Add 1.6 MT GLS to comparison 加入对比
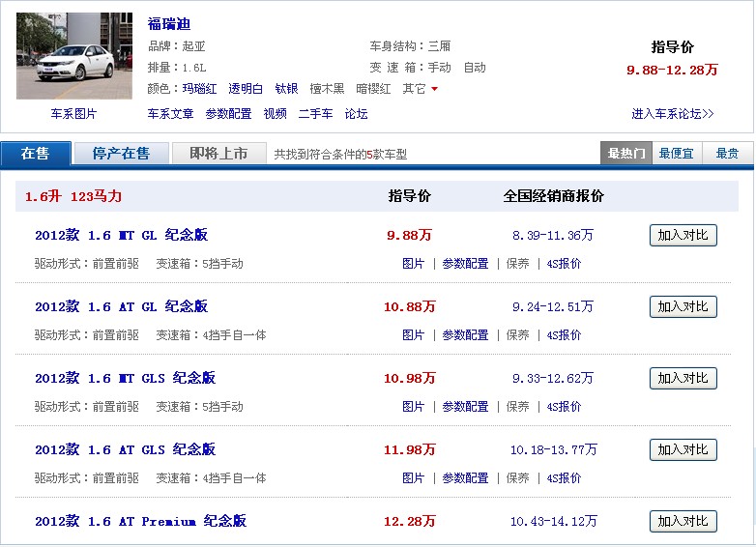Screen dimensions: 756x547 (x=683, y=378)
